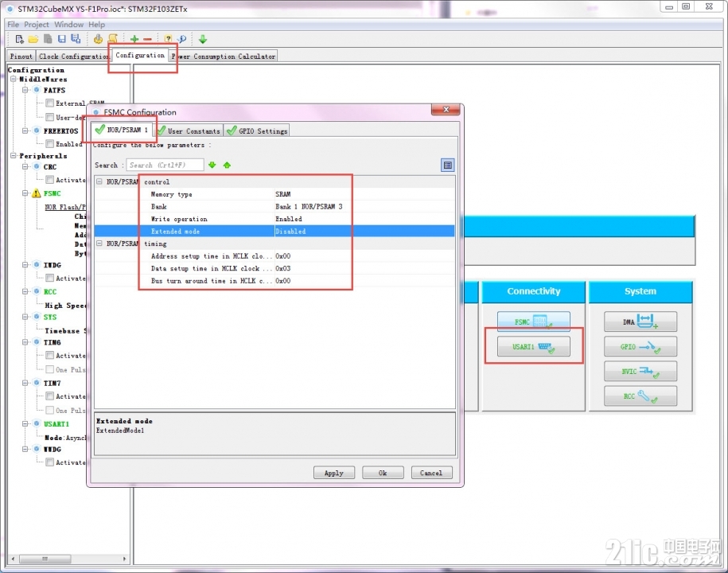The image size is (728, 573).
Task: Check the TIM6 Activated checkbox
Action: 49,356
